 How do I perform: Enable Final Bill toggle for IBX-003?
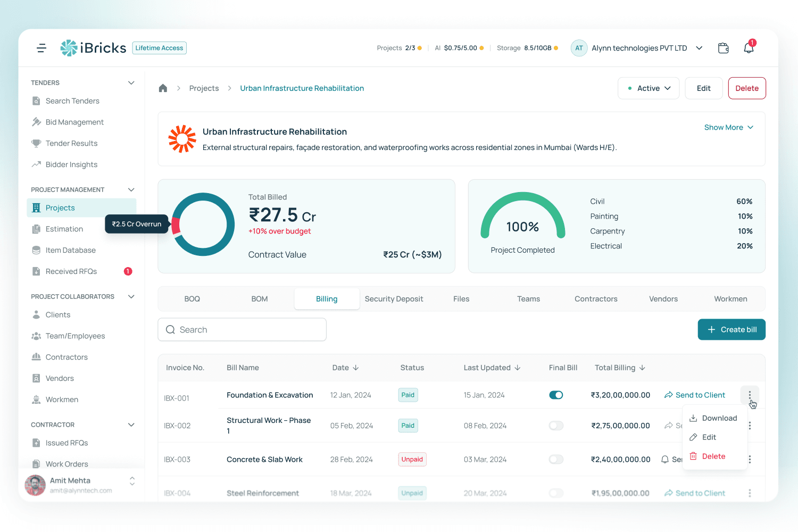[556, 460]
